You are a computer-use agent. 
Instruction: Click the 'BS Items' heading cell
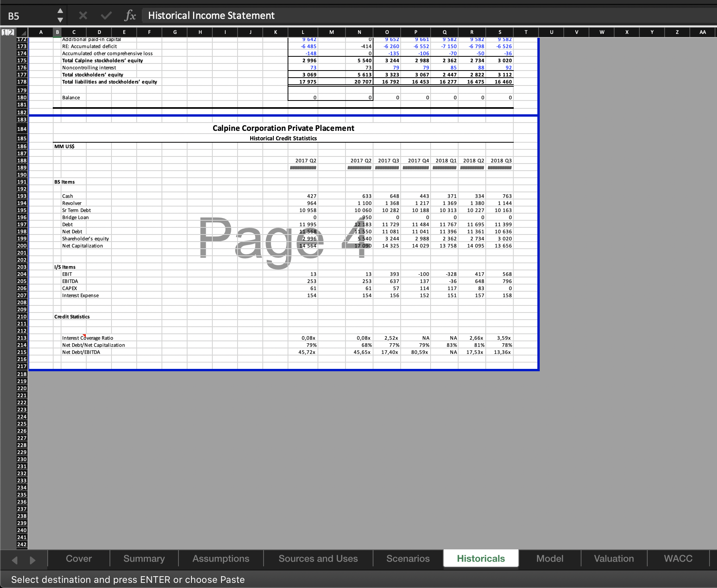tap(64, 182)
